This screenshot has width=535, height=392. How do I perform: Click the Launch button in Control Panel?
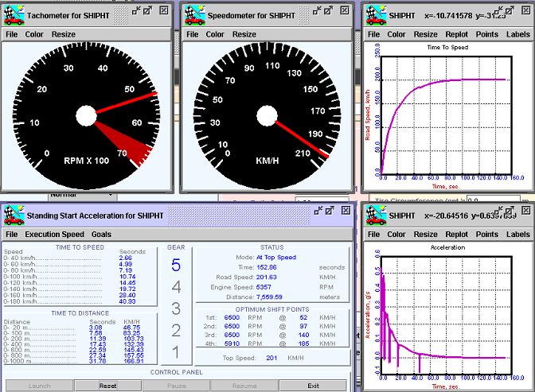39,386
